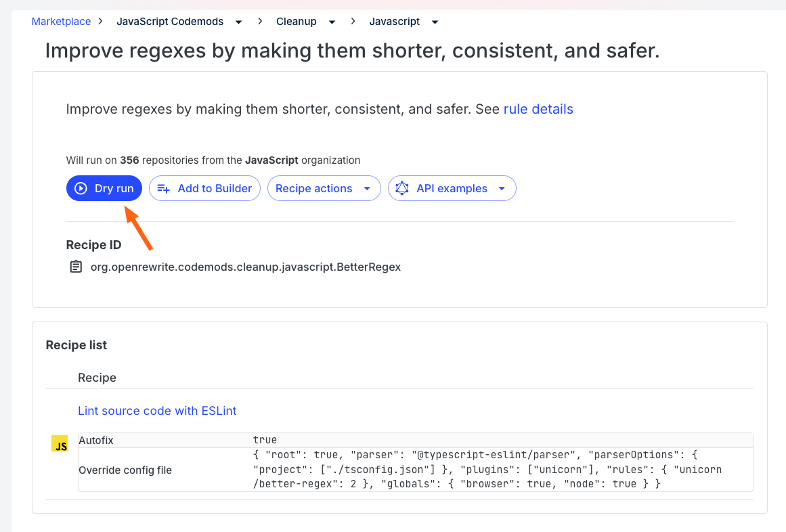Expand the JavaScript Codemods breadcrumb arrow
The width and height of the screenshot is (786, 532).
(x=238, y=22)
